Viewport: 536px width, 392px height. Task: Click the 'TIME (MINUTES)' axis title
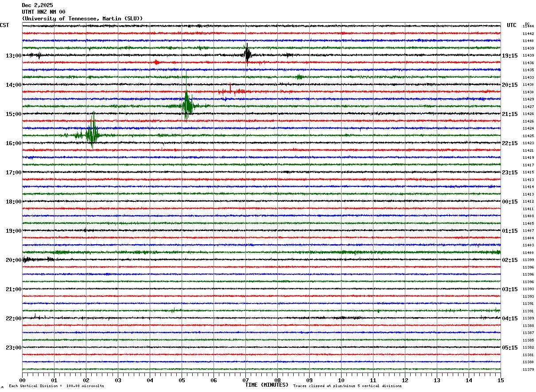(x=267, y=385)
